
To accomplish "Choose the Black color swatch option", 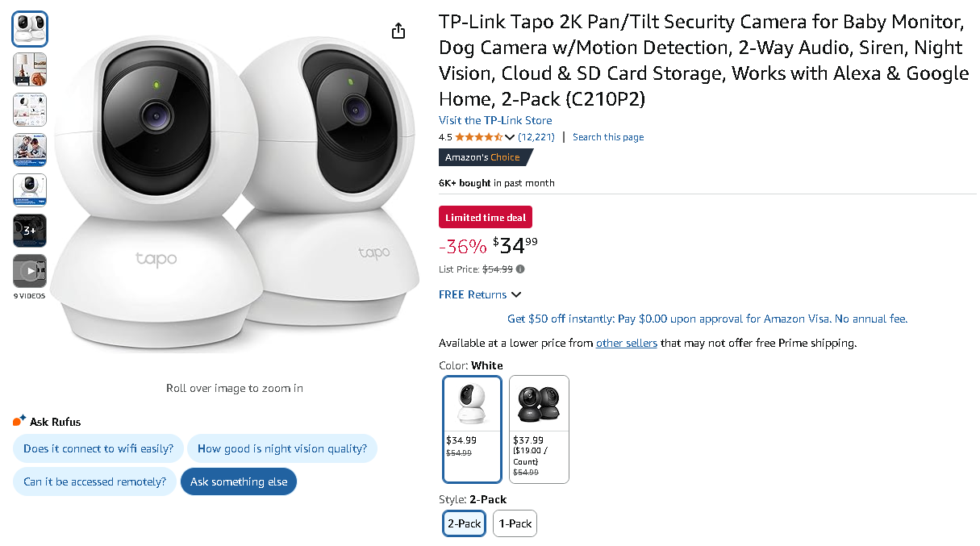I will pos(539,428).
